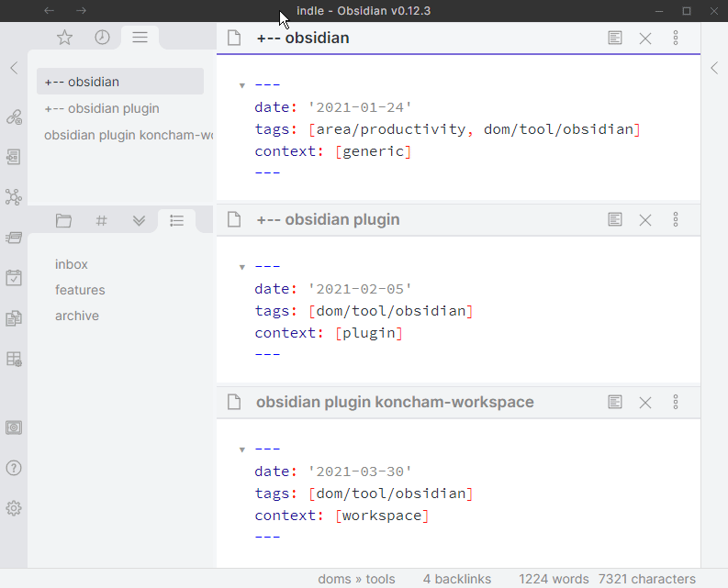Image resolution: width=728 pixels, height=588 pixels.
Task: Fold frontmatter in '+-- obsidian plugin' note
Action: pos(241,267)
